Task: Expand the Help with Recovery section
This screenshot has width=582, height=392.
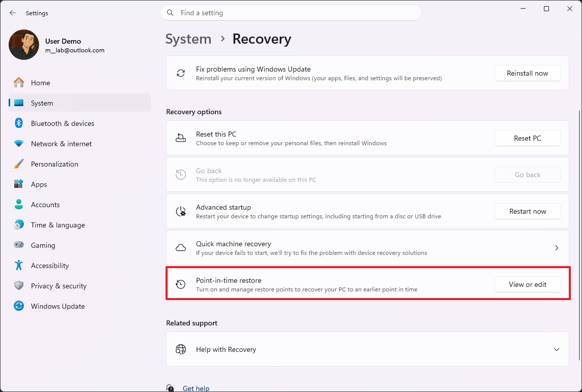Action: pos(556,349)
